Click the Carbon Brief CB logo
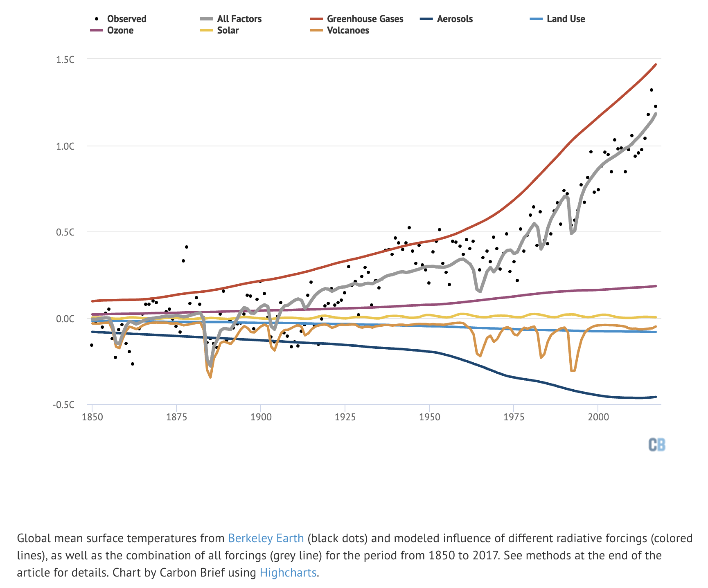Screen dimensions: 708x588 point(657,445)
